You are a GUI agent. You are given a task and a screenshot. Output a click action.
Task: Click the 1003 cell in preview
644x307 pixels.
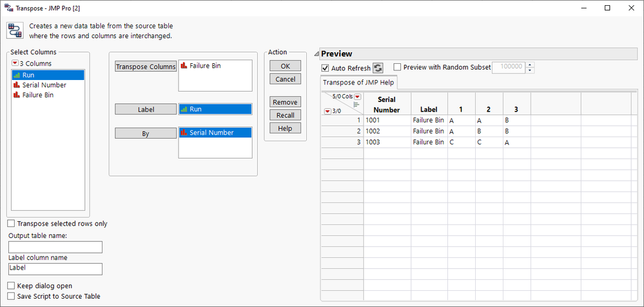(387, 142)
